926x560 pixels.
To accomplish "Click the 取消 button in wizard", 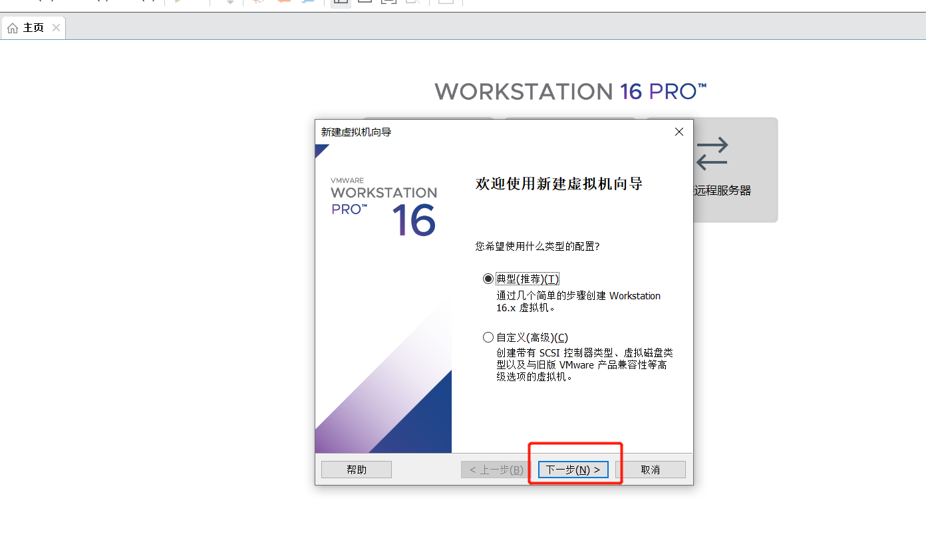I will click(x=650, y=470).
